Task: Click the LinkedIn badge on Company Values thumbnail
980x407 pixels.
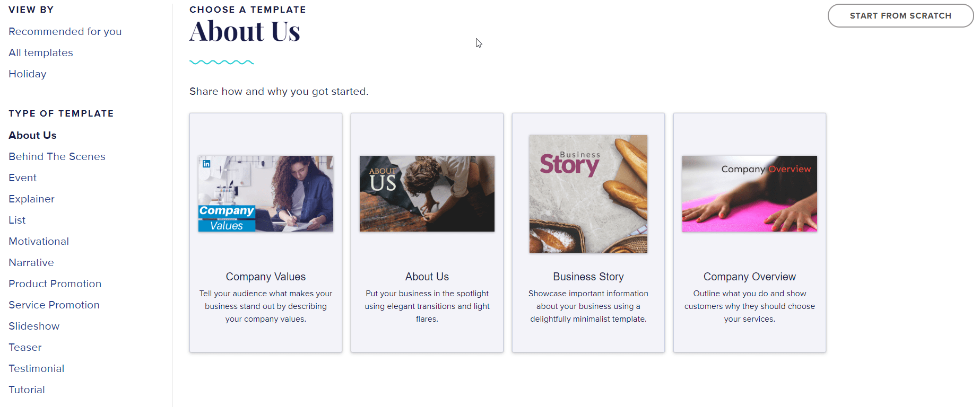Action: coord(205,164)
